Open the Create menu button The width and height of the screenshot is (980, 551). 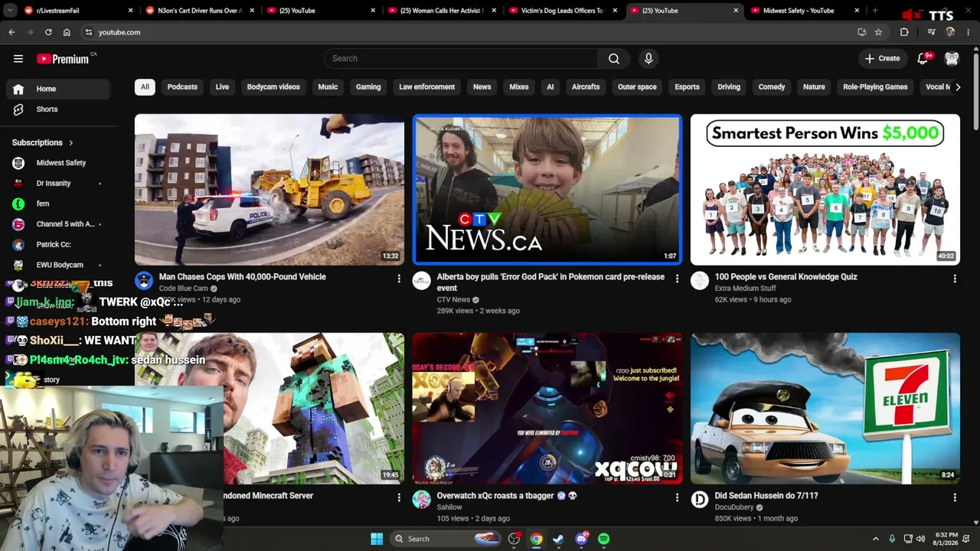click(x=882, y=58)
